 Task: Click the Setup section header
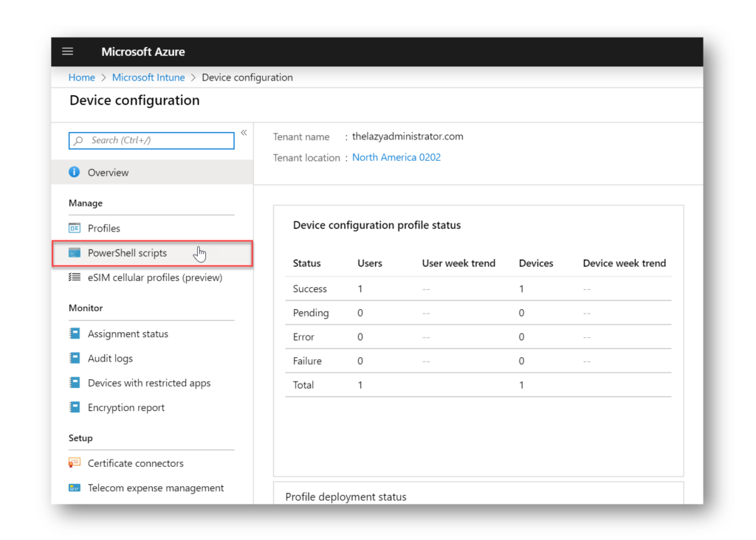click(x=80, y=438)
